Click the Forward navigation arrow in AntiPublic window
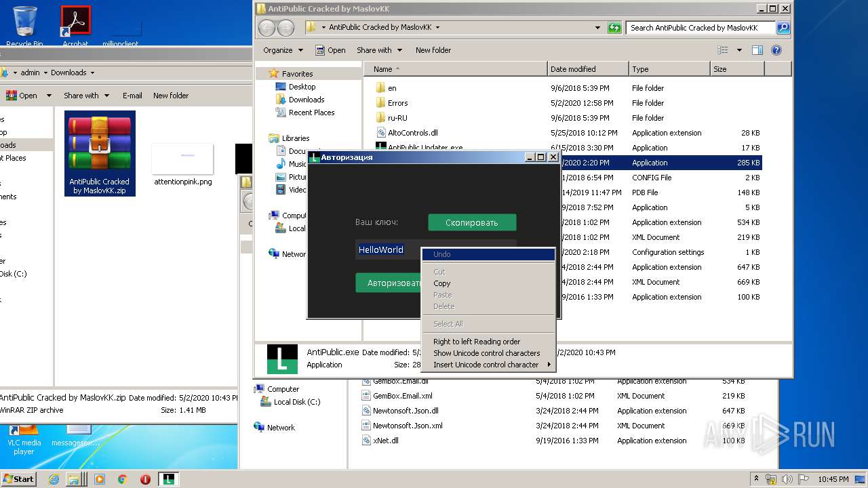The height and width of the screenshot is (488, 868). click(x=286, y=28)
